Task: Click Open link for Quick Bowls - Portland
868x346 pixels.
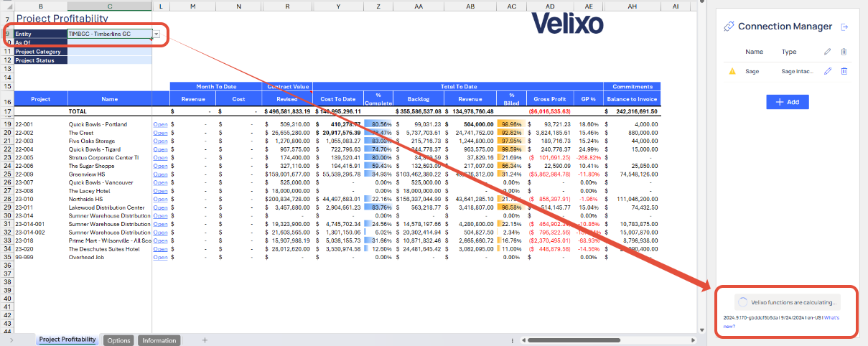Action: (x=160, y=124)
